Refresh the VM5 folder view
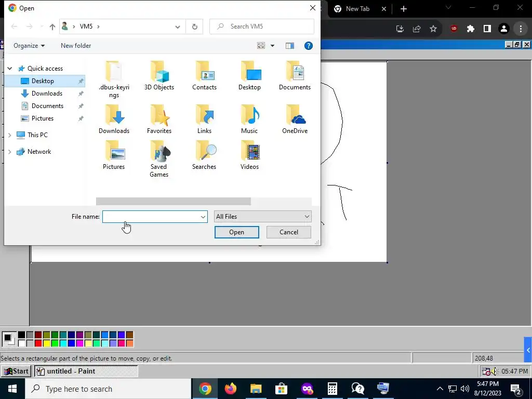 pos(194,26)
